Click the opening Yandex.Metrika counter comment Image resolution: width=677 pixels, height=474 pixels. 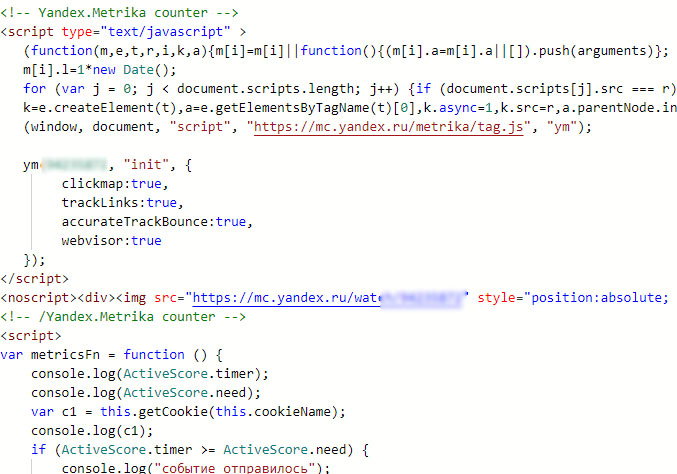point(119,13)
